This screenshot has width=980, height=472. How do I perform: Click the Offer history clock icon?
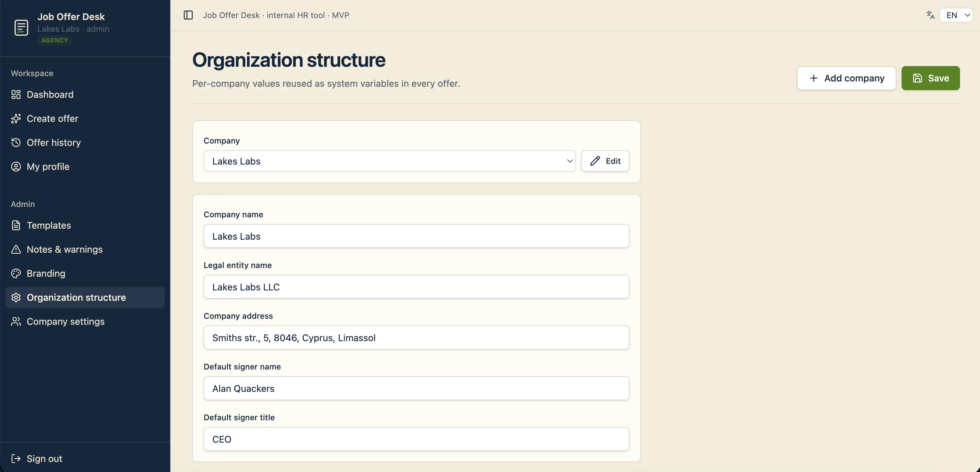point(16,142)
